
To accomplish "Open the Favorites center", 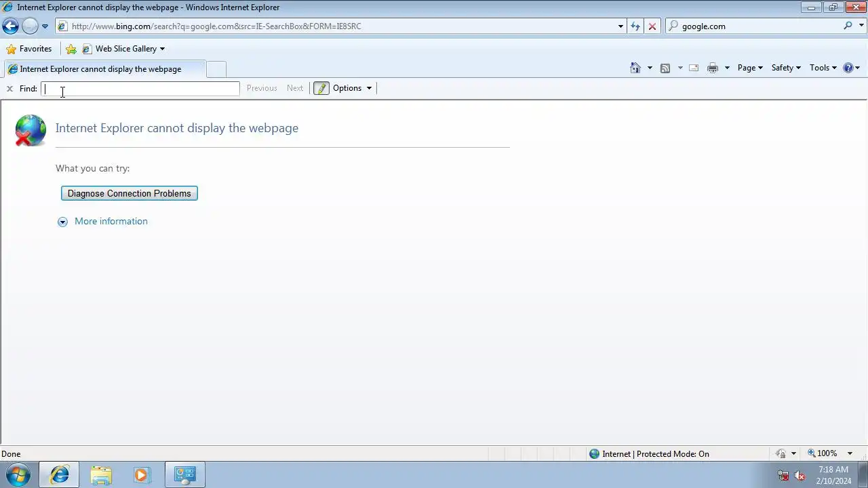I will pos(28,49).
